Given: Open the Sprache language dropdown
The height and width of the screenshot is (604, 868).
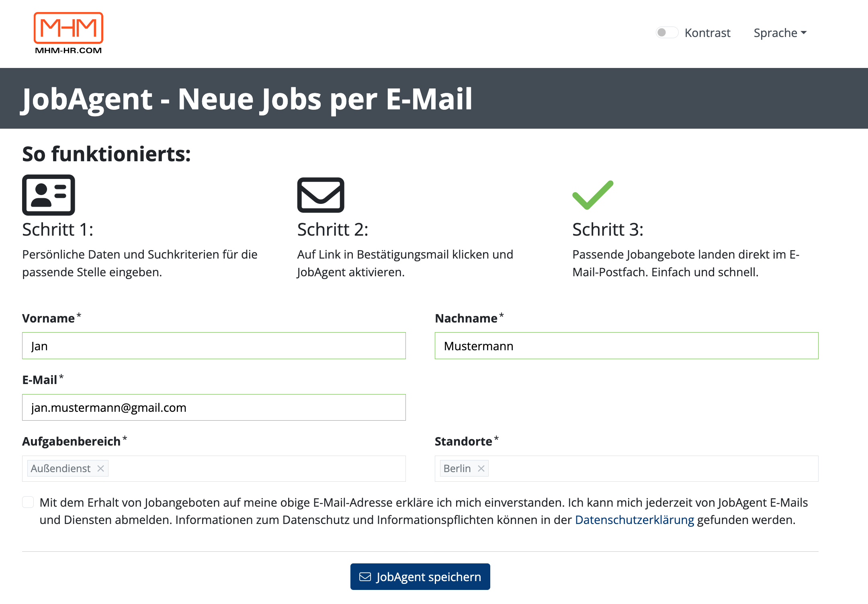Looking at the screenshot, I should 780,33.
